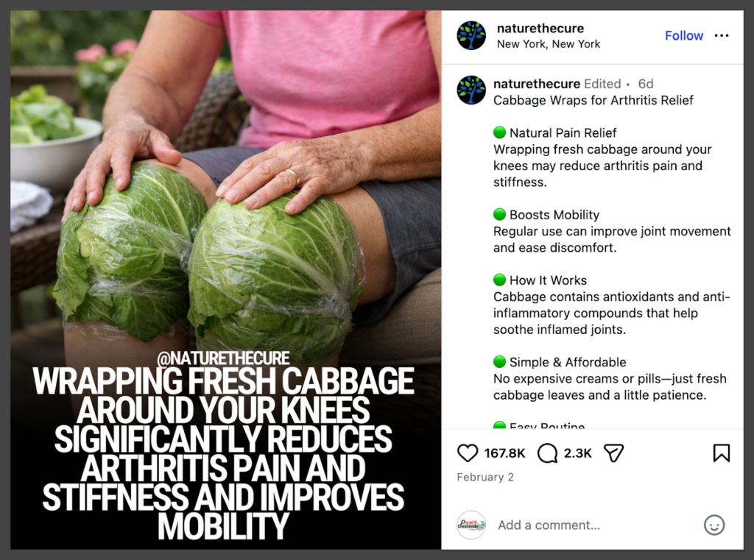This screenshot has width=754, height=560.
Task: Click naturethecure avatar beside the caption
Action: [471, 90]
